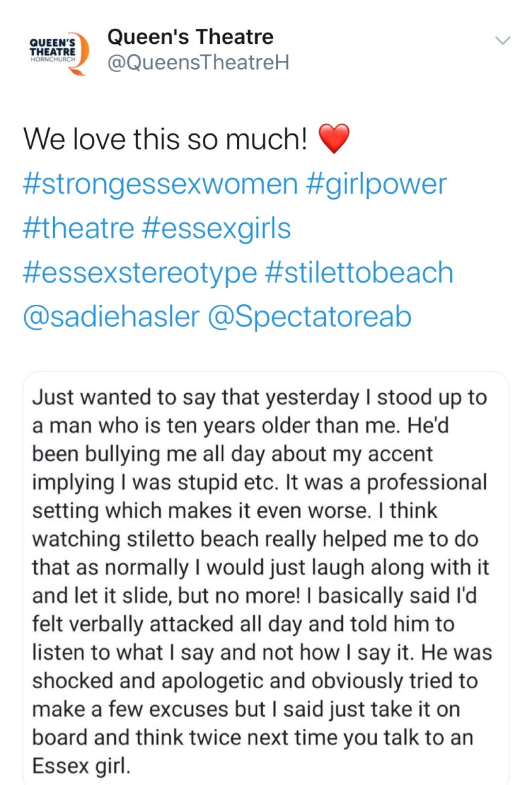Screen dimensions: 532x785
Task: Open the @QueensTheatreH handle
Action: coord(198,63)
